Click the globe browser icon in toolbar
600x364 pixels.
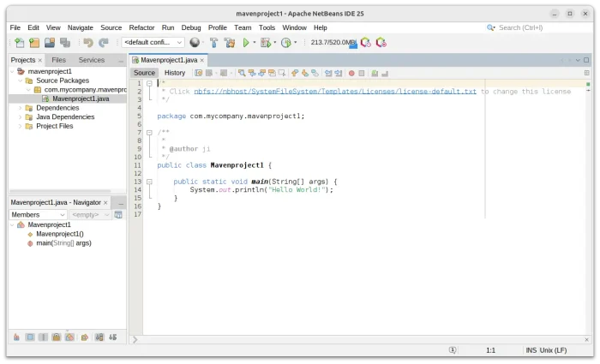[x=195, y=42]
